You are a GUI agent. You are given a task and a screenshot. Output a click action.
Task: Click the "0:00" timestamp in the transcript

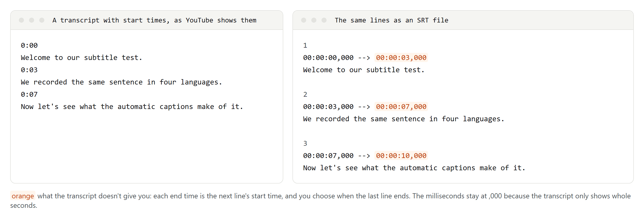(x=29, y=45)
